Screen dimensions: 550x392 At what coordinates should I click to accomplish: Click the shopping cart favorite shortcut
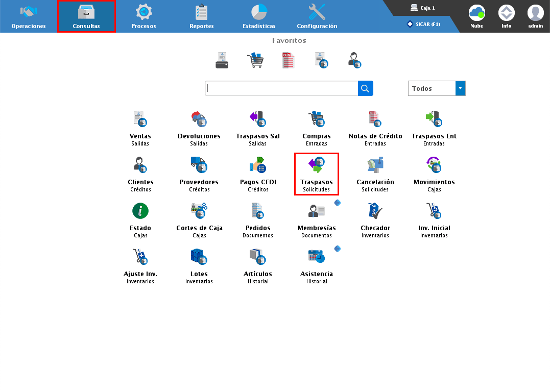[255, 60]
